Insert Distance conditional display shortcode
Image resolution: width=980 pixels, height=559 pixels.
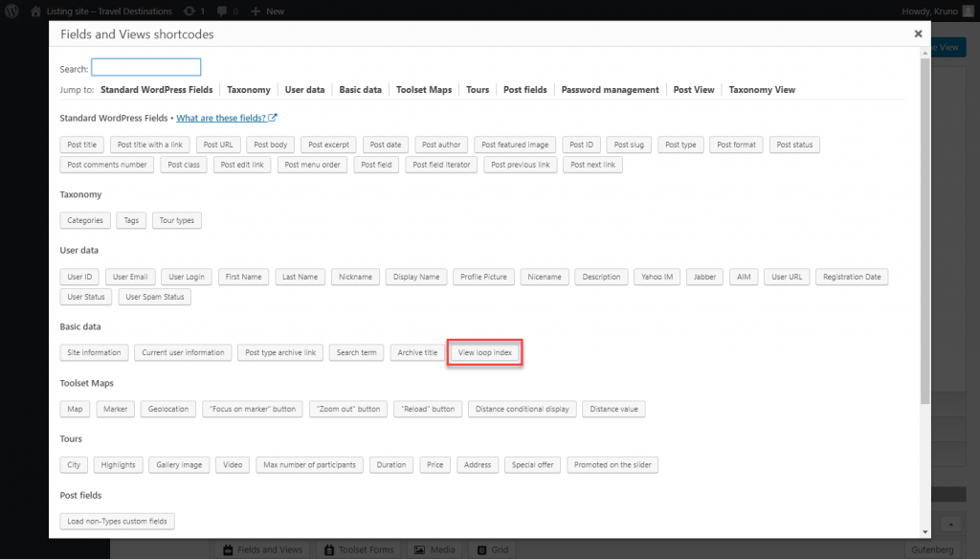[x=523, y=409]
